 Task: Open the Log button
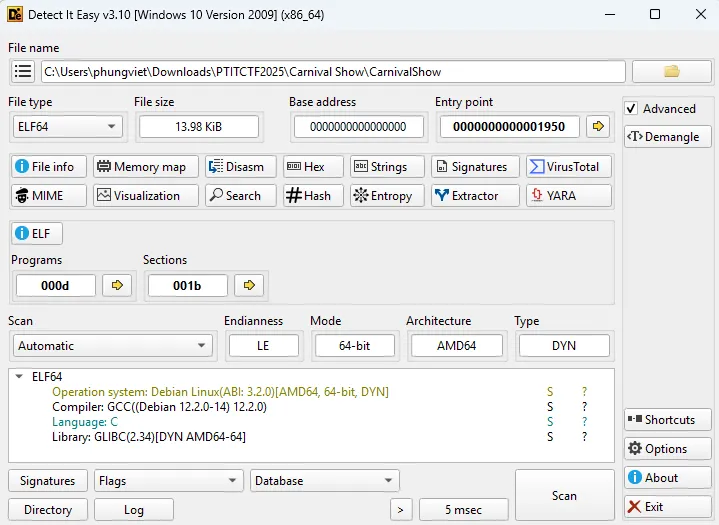click(x=133, y=510)
